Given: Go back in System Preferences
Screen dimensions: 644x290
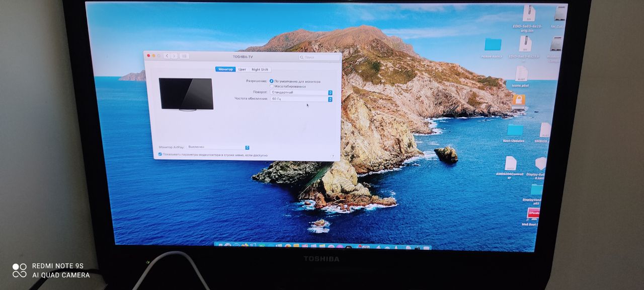Looking at the screenshot, I should click(x=167, y=56).
